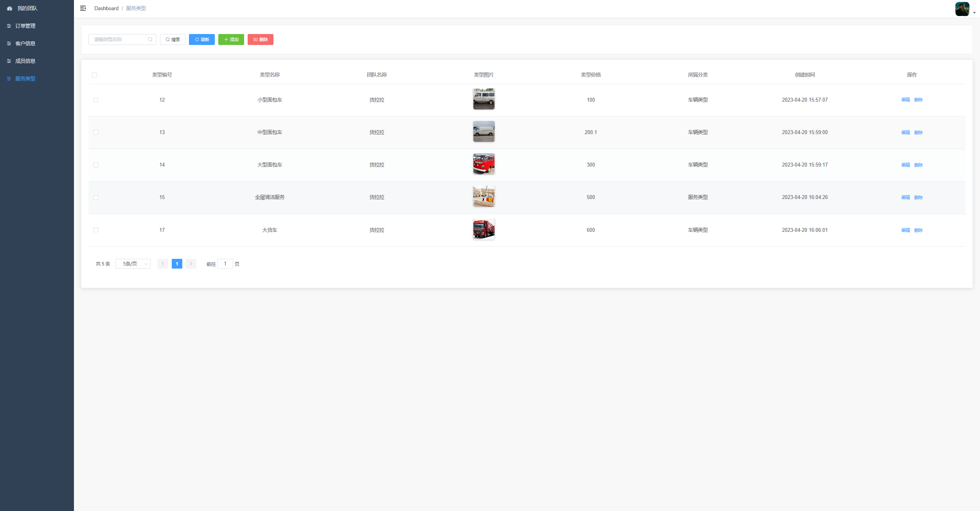
Task: Open the 小型面包车 thumbnail image
Action: pos(484,99)
